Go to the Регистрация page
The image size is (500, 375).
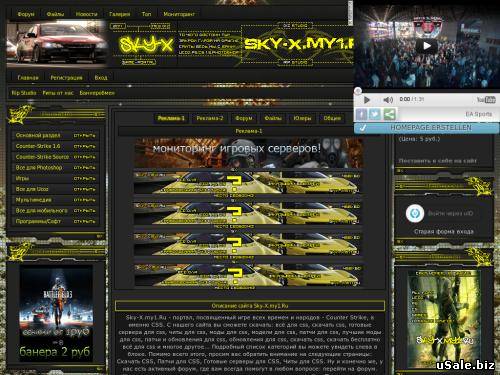click(66, 78)
